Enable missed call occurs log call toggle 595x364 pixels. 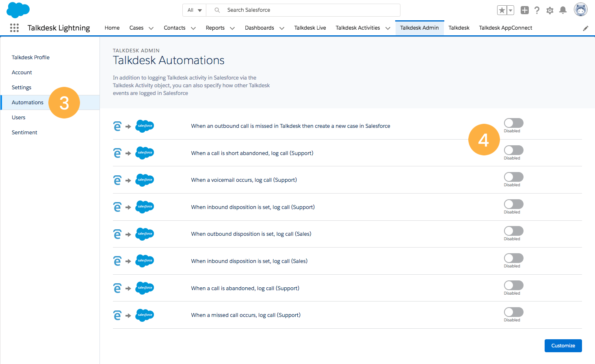coord(514,312)
